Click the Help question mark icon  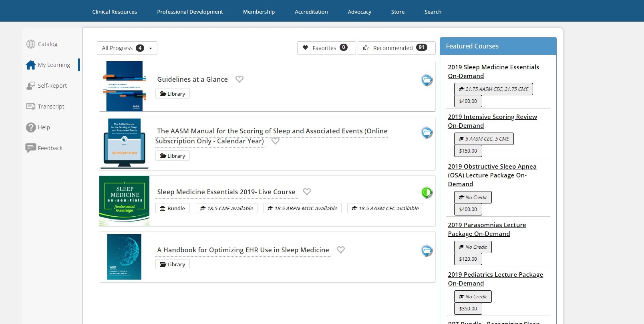(x=31, y=127)
